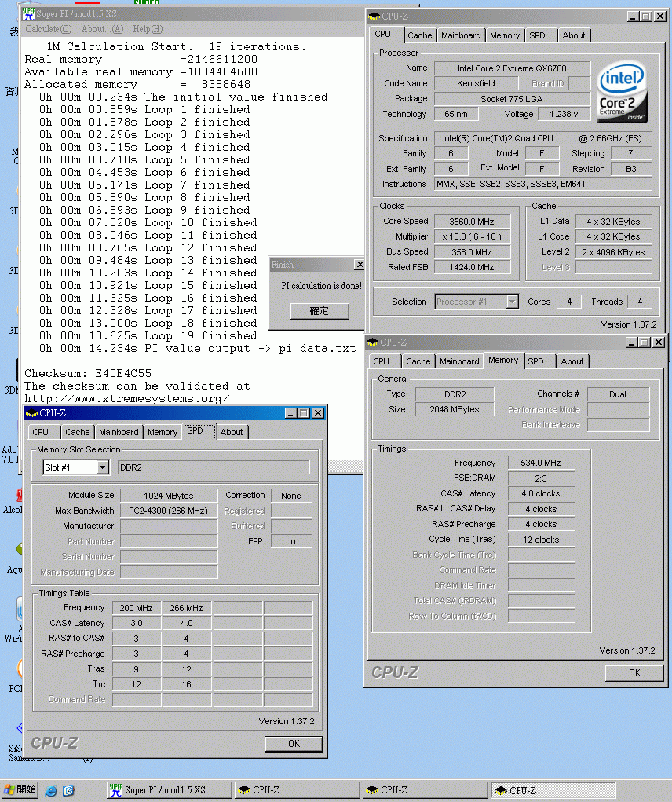The height and width of the screenshot is (802, 672).
Task: Click the top CPU-Z window title icon
Action: 374,16
